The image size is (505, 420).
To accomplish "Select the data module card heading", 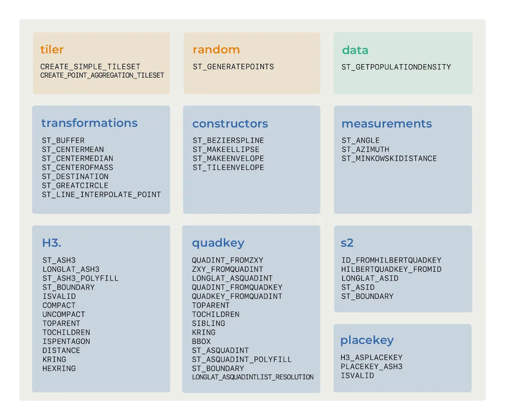I will tap(355, 50).
